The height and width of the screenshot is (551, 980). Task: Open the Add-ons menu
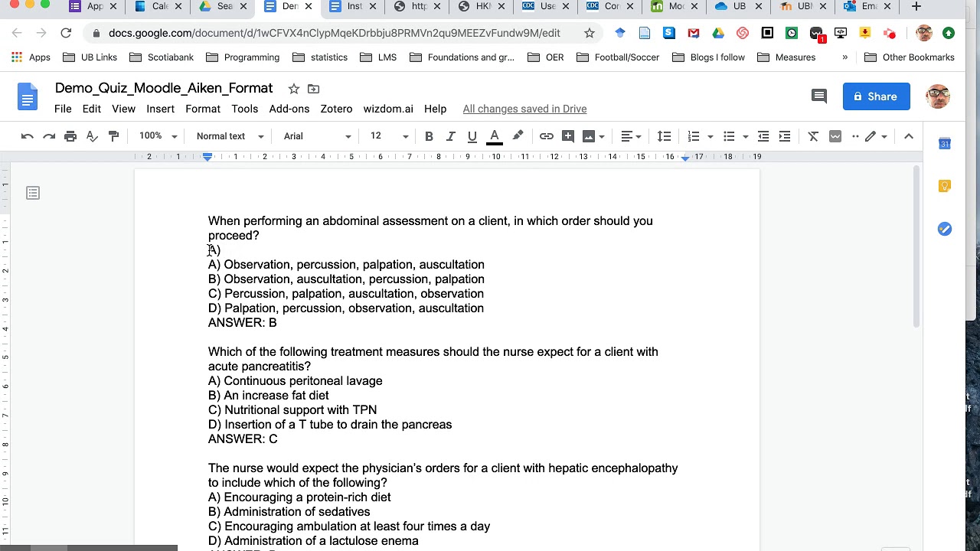pyautogui.click(x=289, y=109)
